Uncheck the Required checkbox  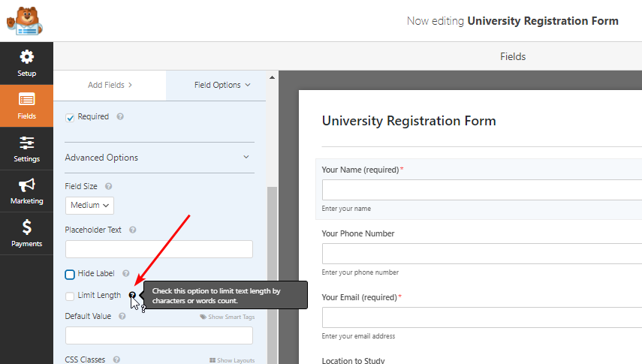point(70,118)
